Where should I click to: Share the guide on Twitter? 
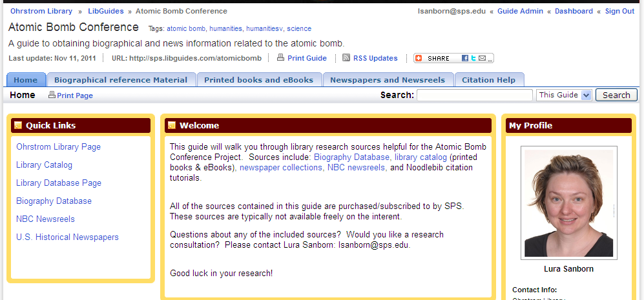click(x=473, y=58)
